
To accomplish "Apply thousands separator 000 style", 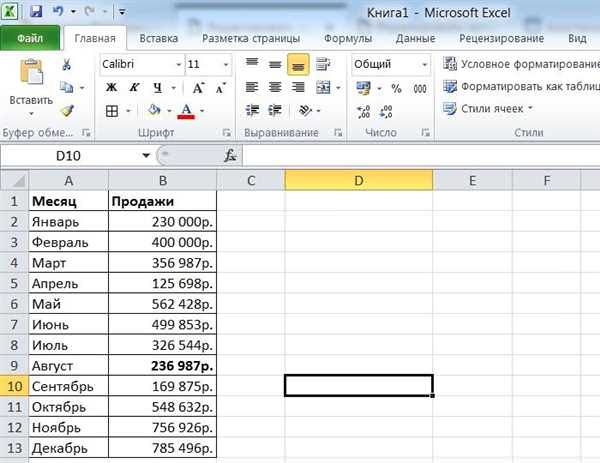I will 420,89.
